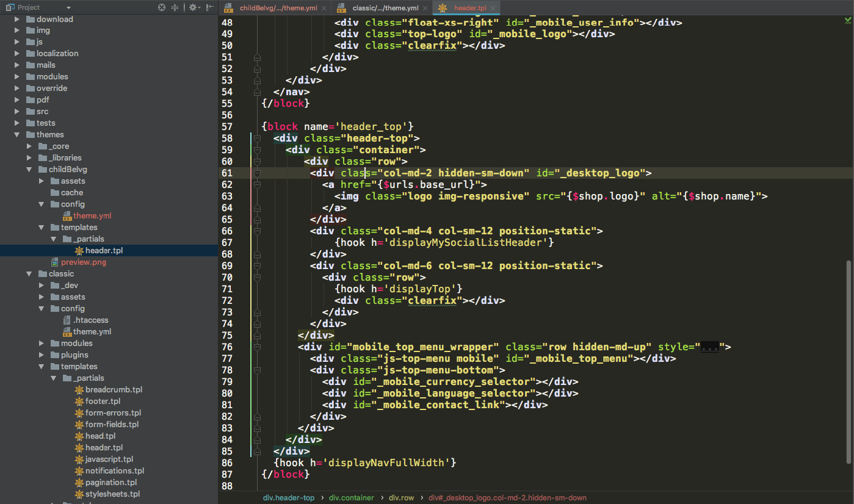Click the scroll from source target icon
Screen dimensions: 854x504
[x=162, y=7]
